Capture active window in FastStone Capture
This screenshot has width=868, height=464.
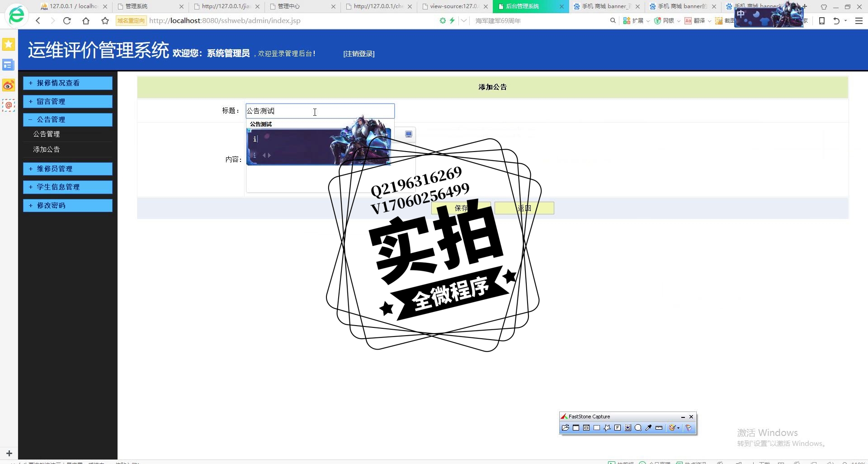click(x=576, y=428)
